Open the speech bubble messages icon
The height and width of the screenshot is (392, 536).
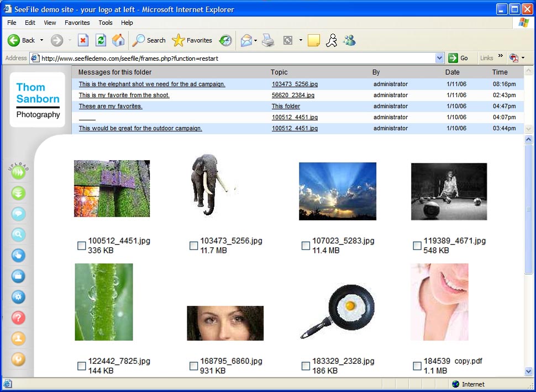19,214
